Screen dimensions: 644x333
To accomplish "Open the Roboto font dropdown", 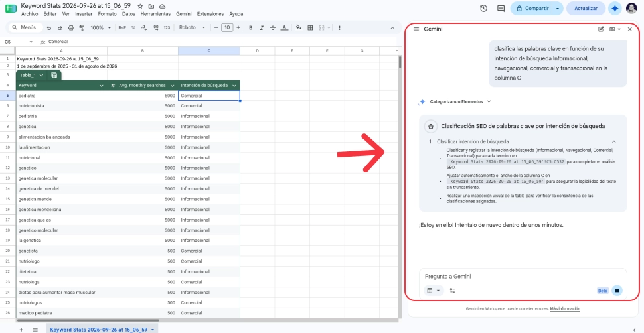I will click(193, 27).
